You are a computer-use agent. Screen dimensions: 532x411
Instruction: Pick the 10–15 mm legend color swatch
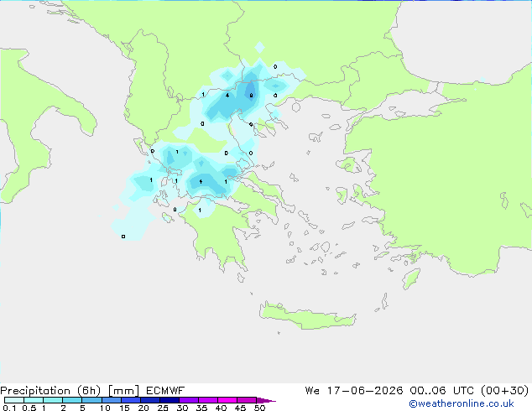(111, 400)
